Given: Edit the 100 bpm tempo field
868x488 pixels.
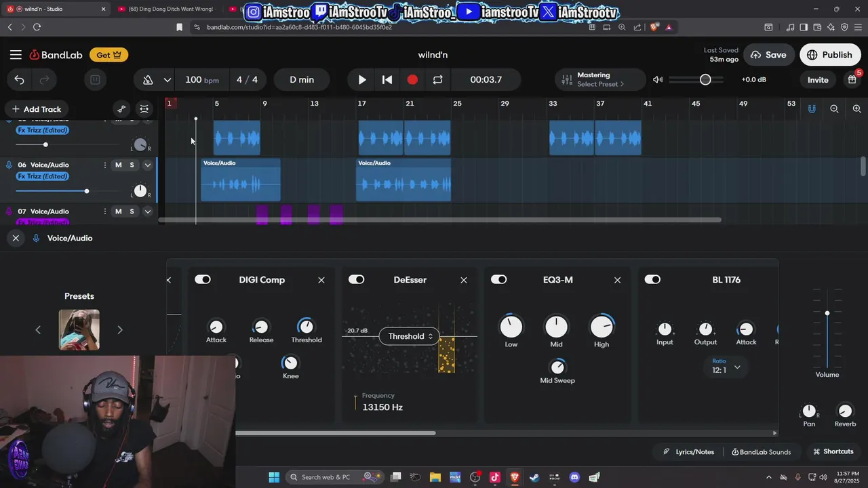Looking at the screenshot, I should tap(201, 80).
